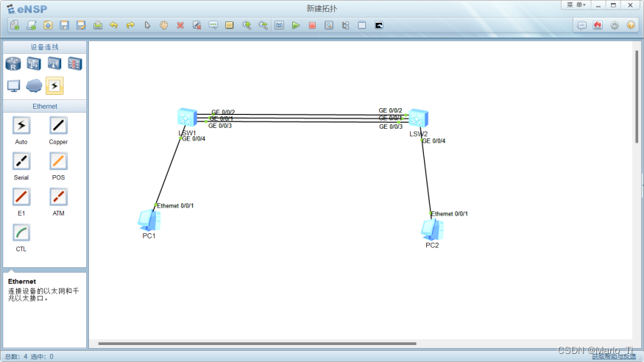Open the forum chat bubble icon

click(581, 26)
